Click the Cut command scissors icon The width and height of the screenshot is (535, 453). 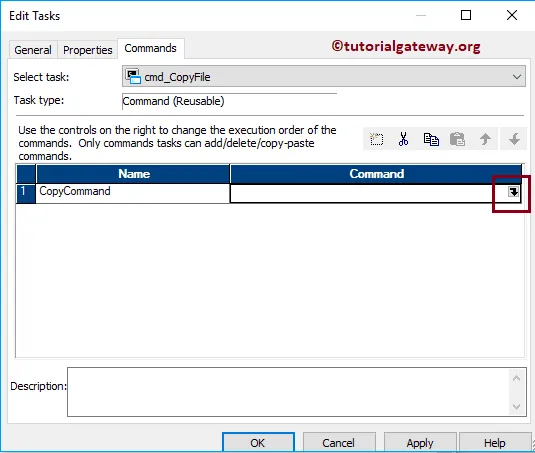pyautogui.click(x=403, y=139)
